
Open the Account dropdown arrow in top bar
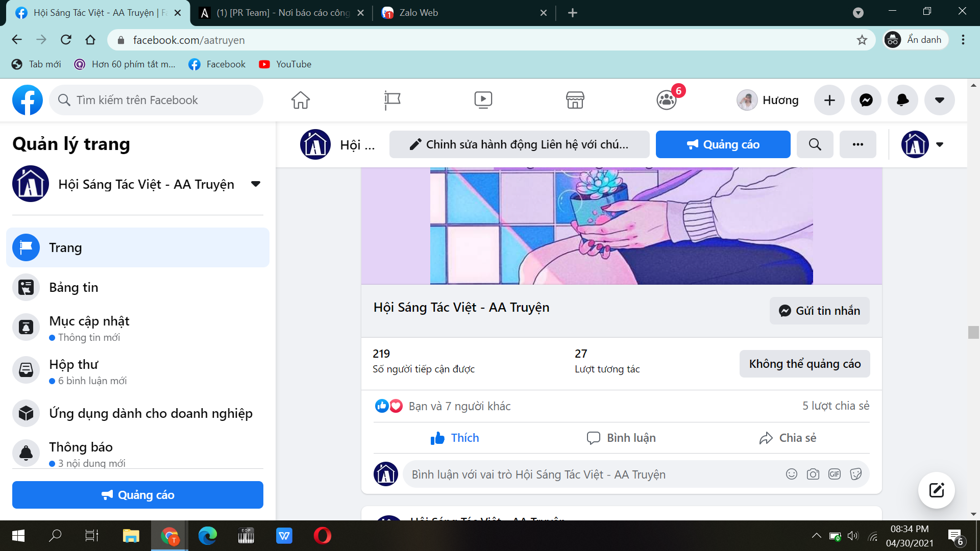tap(940, 100)
